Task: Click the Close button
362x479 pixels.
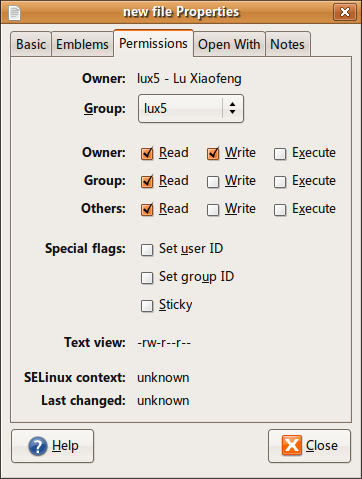Action: (309, 446)
